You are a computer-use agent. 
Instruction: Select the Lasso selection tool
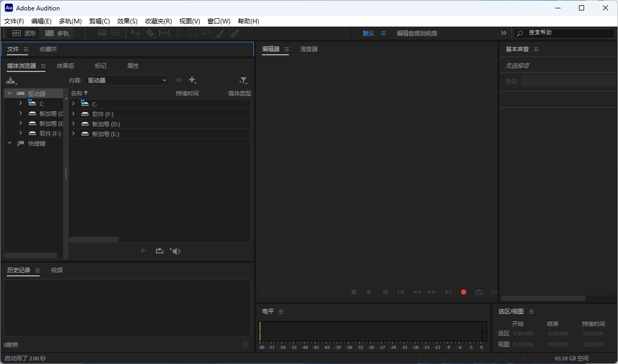pyautogui.click(x=207, y=33)
